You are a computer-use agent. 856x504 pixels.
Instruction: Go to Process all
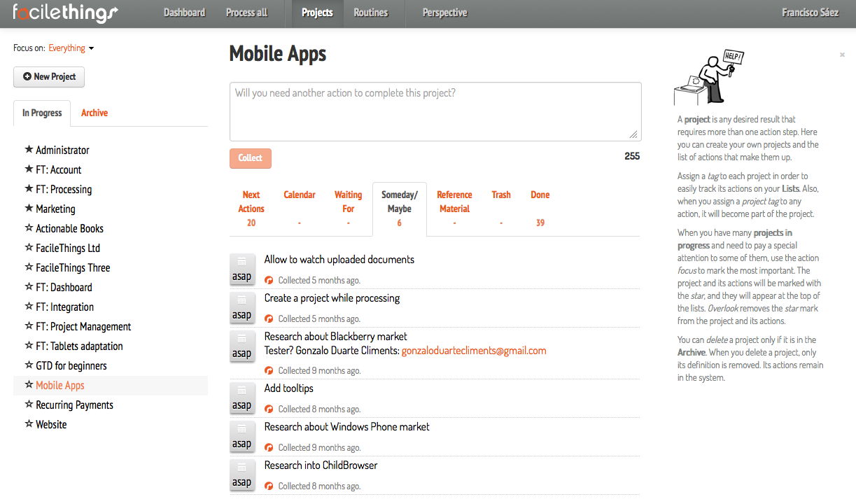point(246,13)
